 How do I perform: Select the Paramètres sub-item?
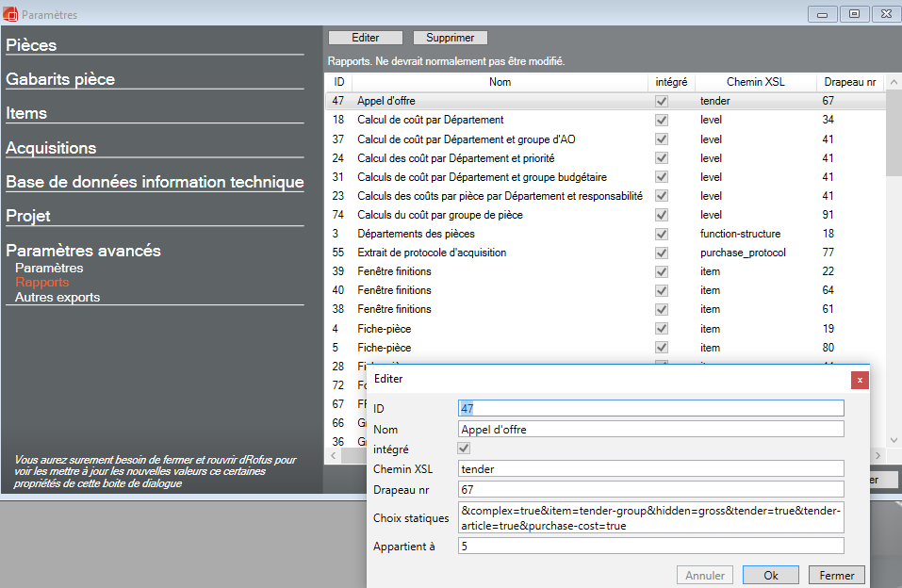coord(49,269)
